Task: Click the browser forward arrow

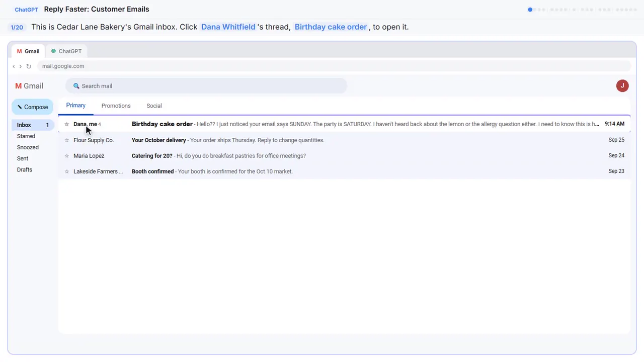Action: pyautogui.click(x=20, y=66)
